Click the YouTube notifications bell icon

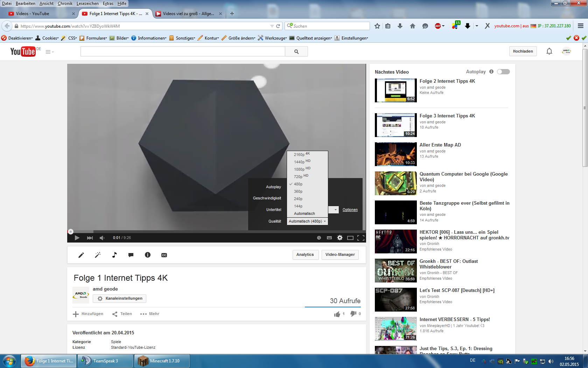(x=549, y=52)
